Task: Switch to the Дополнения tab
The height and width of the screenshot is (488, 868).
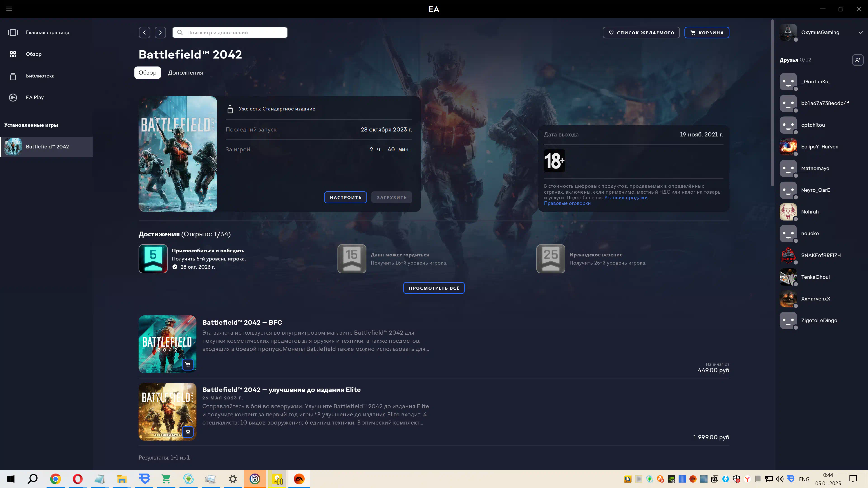Action: tap(185, 73)
